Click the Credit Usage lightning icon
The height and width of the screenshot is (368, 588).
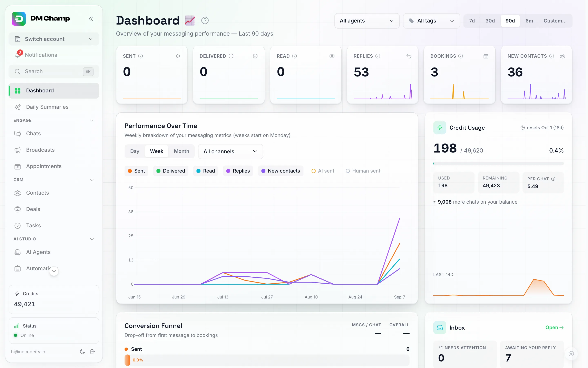(440, 128)
